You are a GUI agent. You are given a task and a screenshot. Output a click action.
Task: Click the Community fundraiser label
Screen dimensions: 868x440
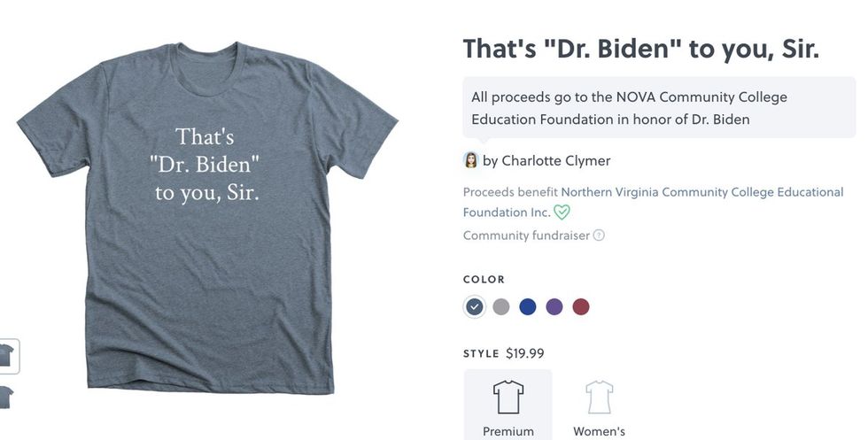click(x=526, y=235)
